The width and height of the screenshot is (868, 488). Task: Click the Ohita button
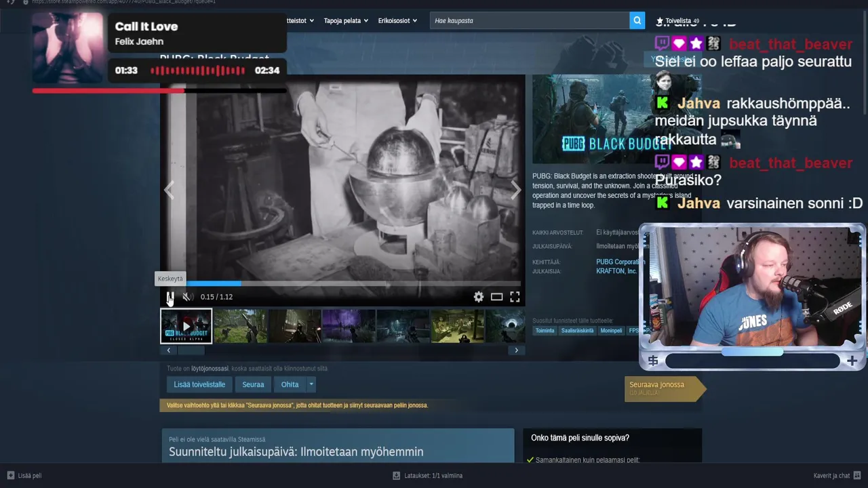coord(290,384)
